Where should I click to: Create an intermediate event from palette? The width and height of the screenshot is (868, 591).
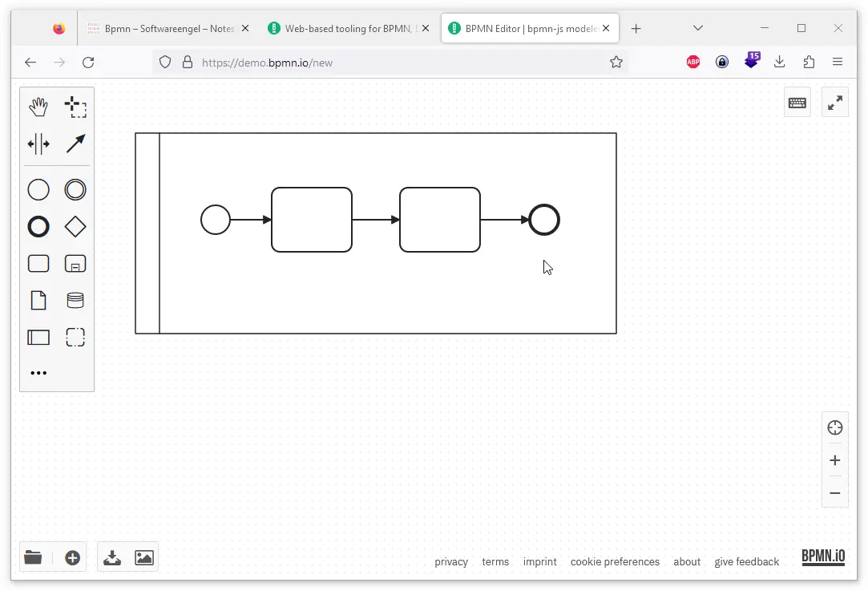click(75, 190)
